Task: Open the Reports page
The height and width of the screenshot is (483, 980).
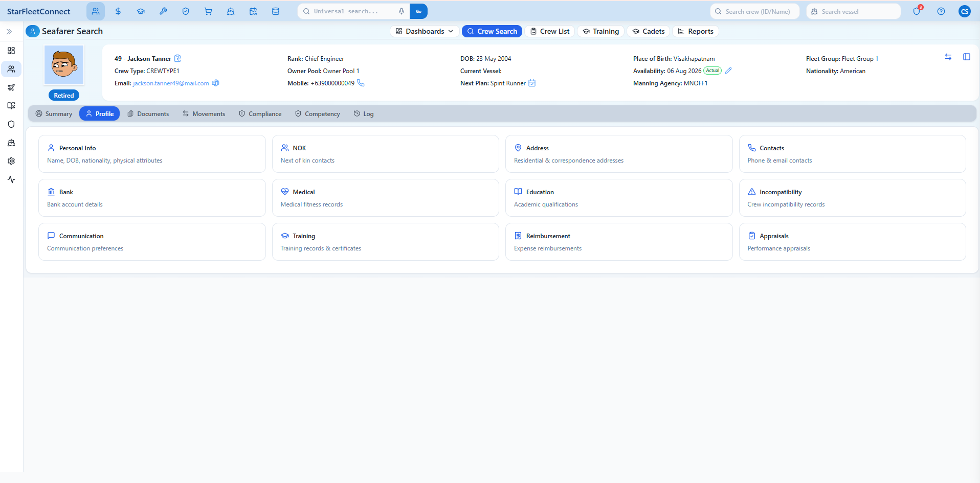Action: coord(696,31)
